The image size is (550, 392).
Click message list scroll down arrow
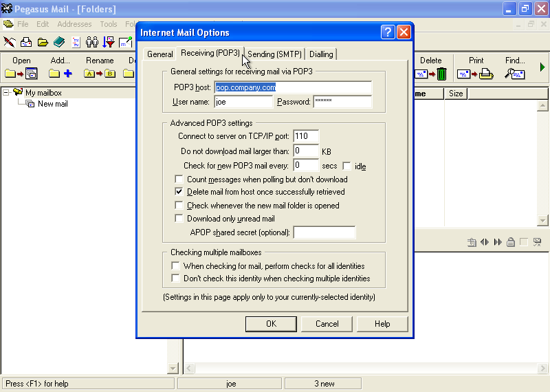click(542, 220)
